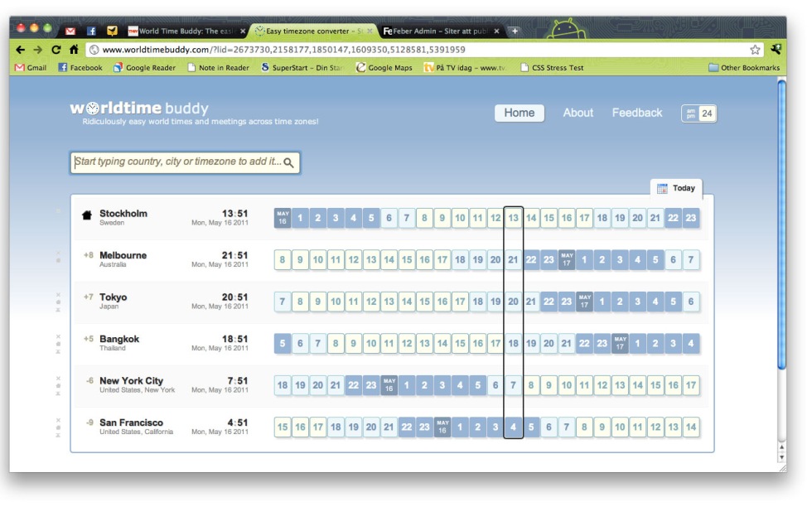This screenshot has height=507, width=812.
Task: Open the Home navigation item
Action: tap(519, 113)
